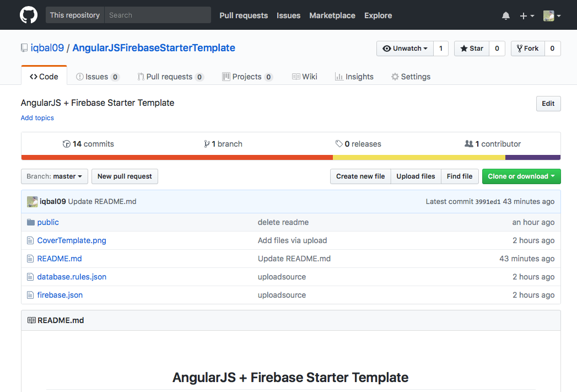Click the public folder icon

tap(31, 222)
